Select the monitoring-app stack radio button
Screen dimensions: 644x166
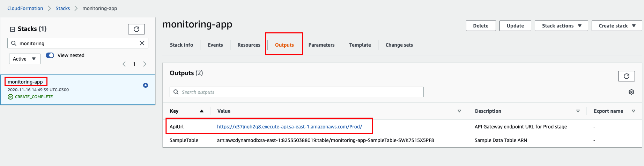coord(146,85)
